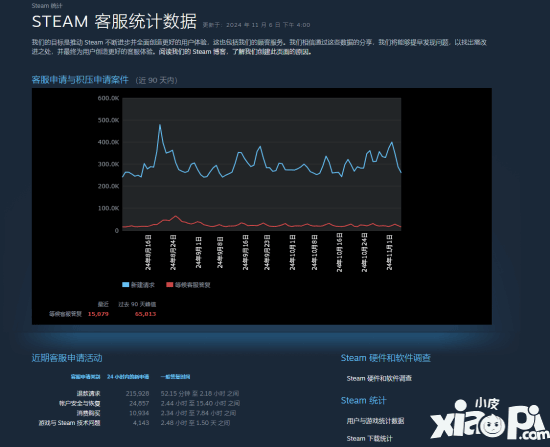Click the count 10,934 in the table
Image resolution: width=550 pixels, height=447 pixels.
[x=139, y=413]
